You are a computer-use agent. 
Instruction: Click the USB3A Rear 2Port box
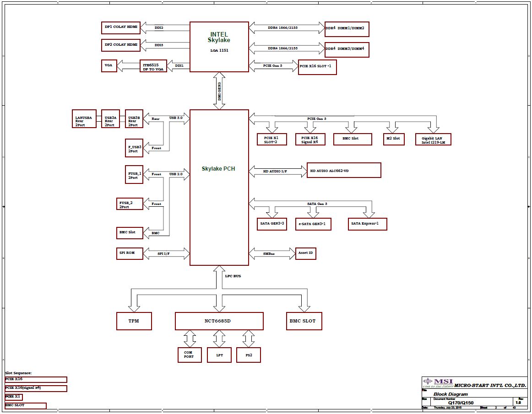point(111,118)
